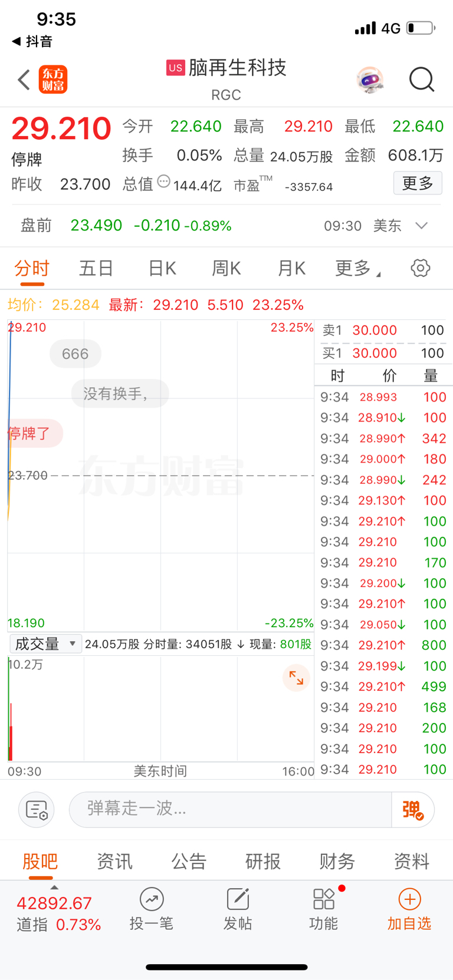The height and width of the screenshot is (980, 453).
Task: Tap the 更多 quote details button
Action: coord(418,183)
